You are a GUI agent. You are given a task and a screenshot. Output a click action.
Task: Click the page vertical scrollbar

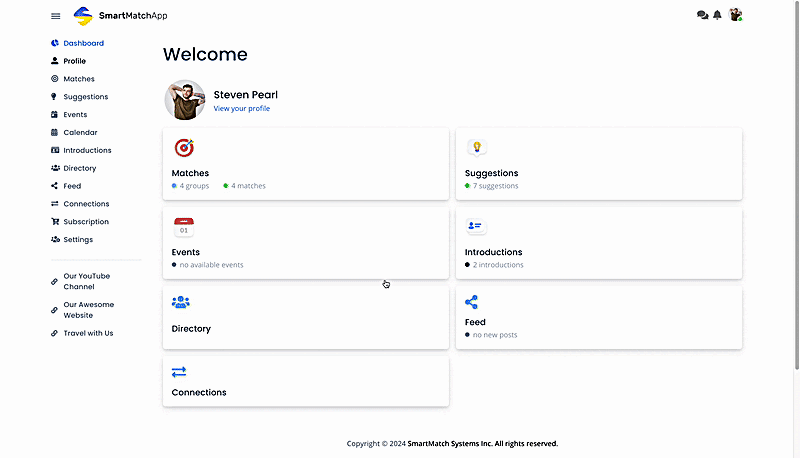click(x=796, y=186)
